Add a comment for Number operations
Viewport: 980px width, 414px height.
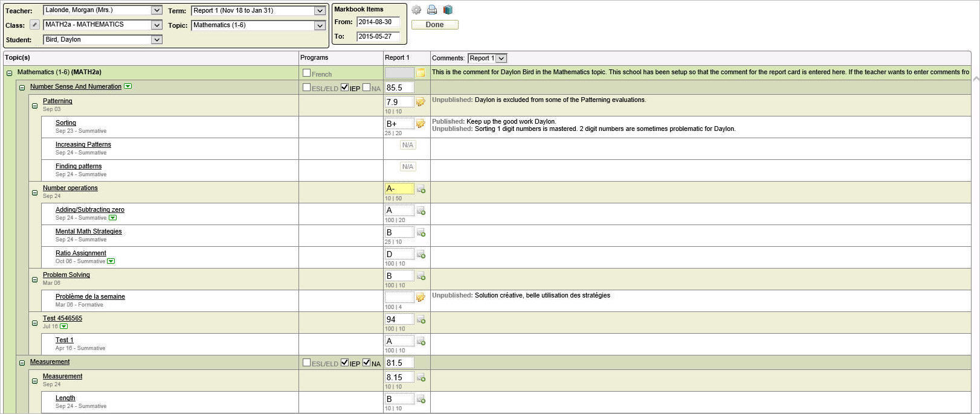pos(421,189)
